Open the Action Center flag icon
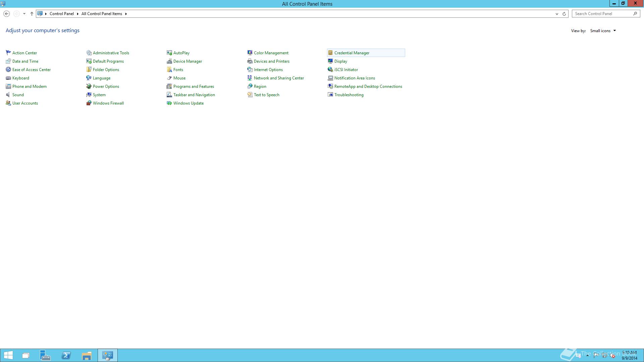Image resolution: width=644 pixels, height=362 pixels. [8, 53]
